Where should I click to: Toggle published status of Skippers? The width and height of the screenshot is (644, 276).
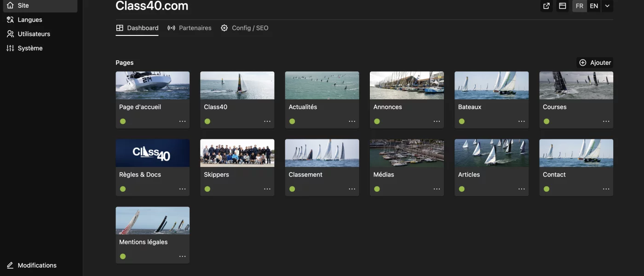[207, 189]
